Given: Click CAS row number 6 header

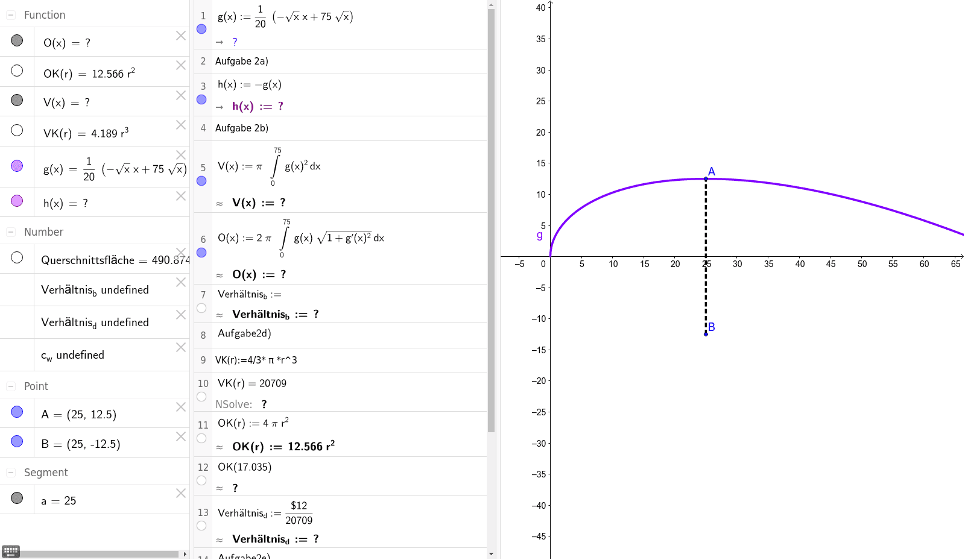Looking at the screenshot, I should [x=203, y=239].
